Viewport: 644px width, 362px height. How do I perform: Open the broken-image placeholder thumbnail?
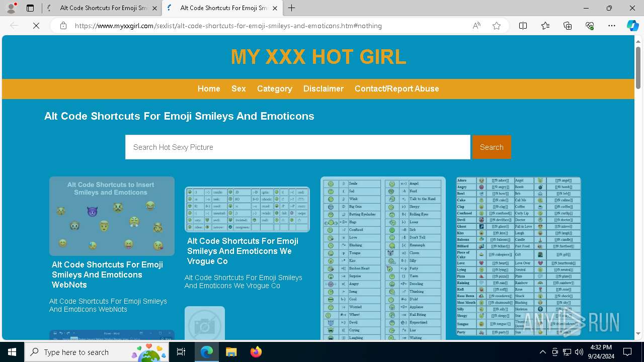205,323
